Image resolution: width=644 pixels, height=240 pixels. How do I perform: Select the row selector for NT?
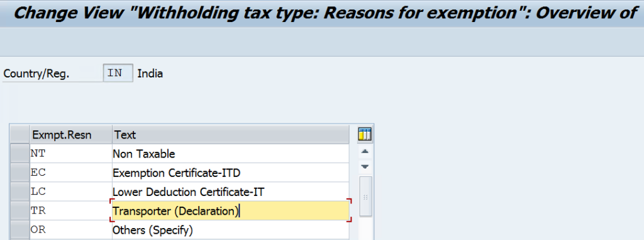19,154
